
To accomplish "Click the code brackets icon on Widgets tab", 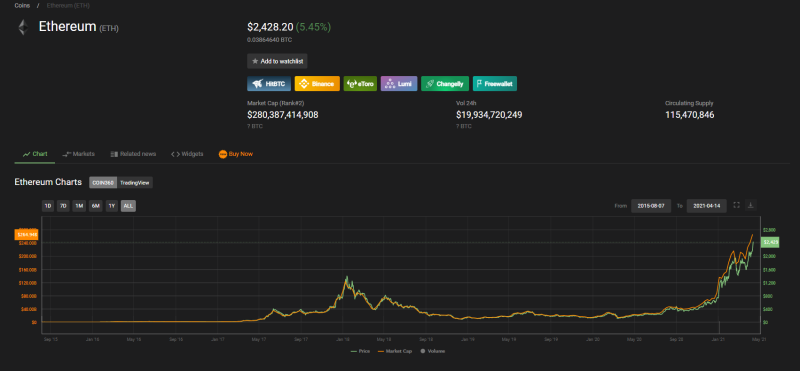I will (x=176, y=154).
